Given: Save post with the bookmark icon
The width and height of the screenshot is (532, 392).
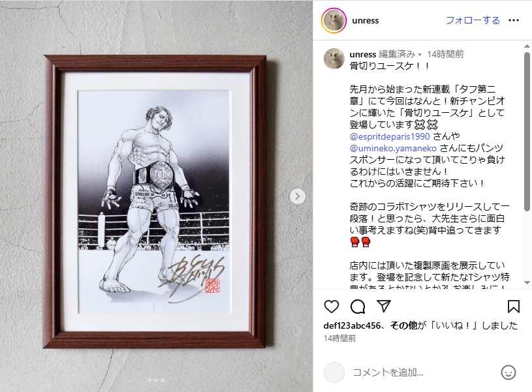Looking at the screenshot, I should point(513,307).
